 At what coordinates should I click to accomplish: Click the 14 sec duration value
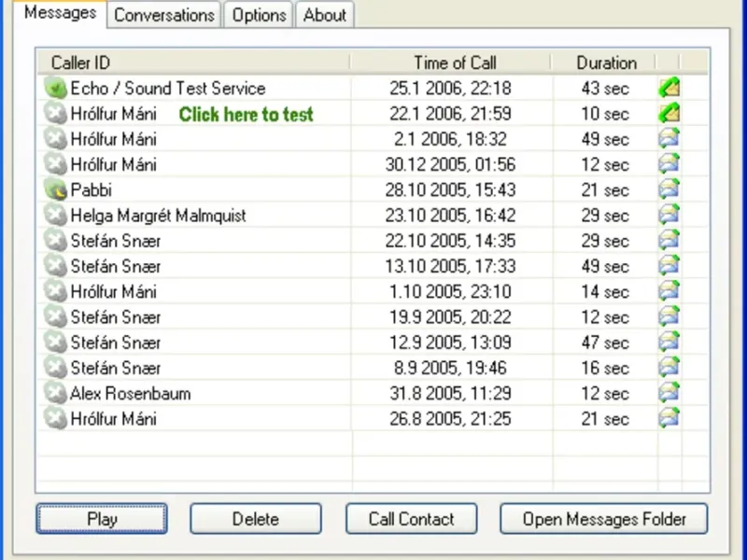click(x=605, y=291)
